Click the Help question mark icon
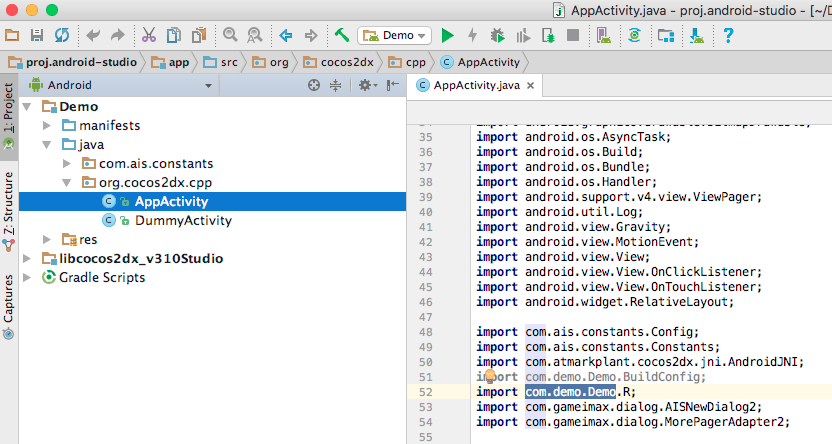 tap(729, 35)
